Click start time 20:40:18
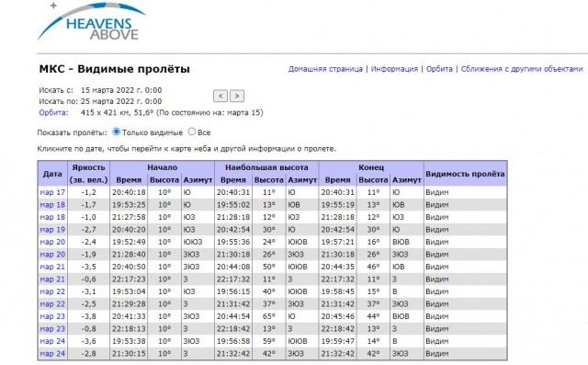This screenshot has width=588, height=365. click(129, 192)
